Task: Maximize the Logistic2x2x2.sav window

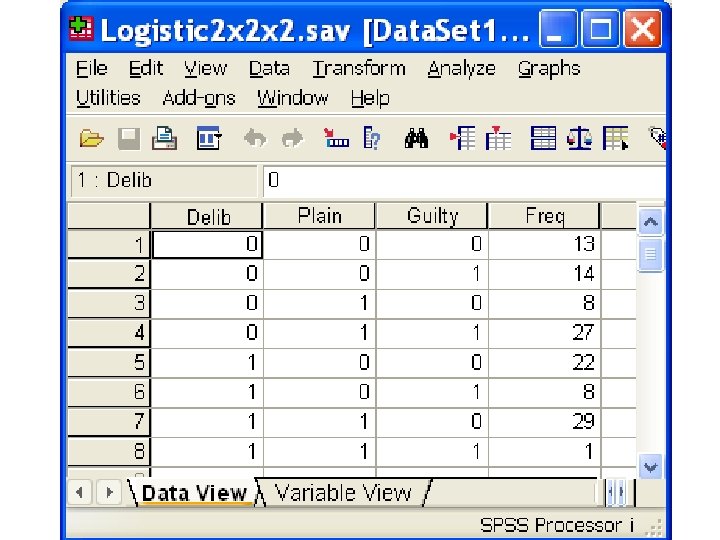Action: 600,29
